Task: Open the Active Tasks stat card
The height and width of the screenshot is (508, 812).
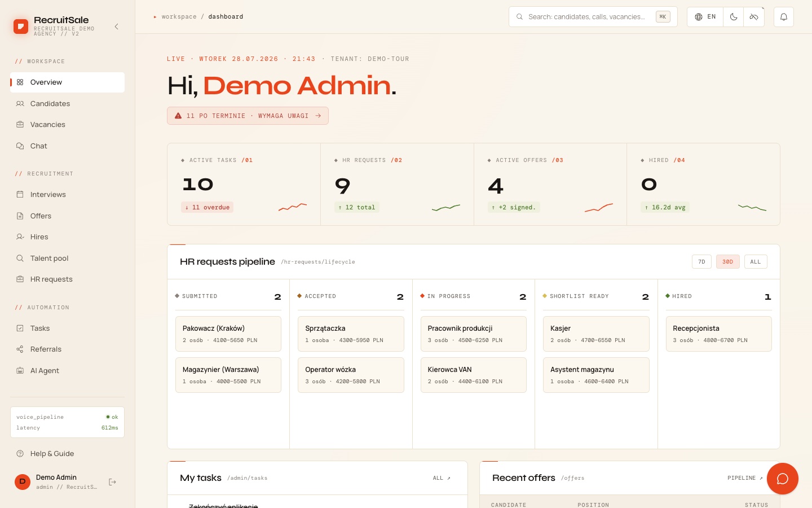Action: point(244,185)
